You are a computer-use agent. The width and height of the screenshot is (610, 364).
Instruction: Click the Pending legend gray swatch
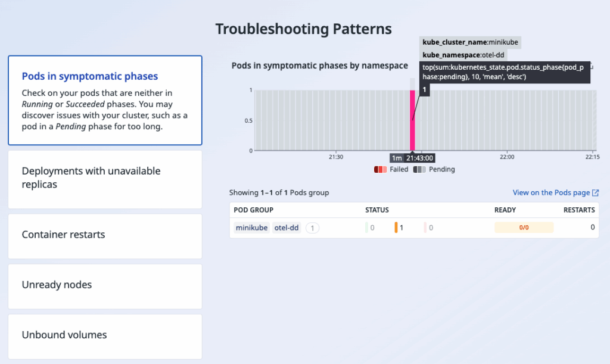coord(419,170)
